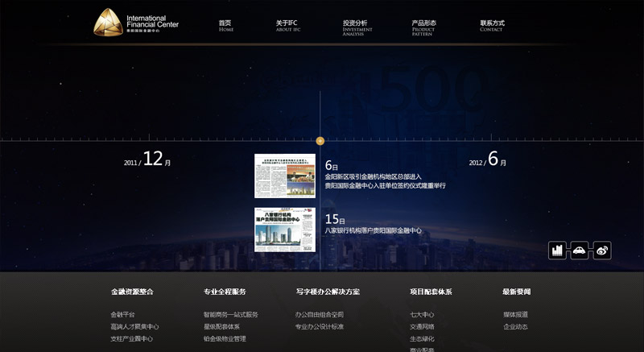Click the 金融资源整合 footer heading
Viewport: 644px width, 352px height.
(132, 292)
